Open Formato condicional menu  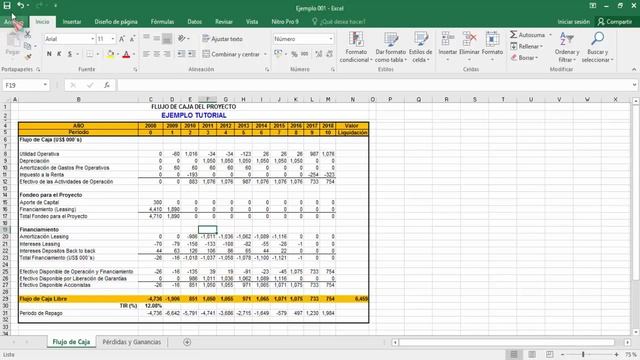coord(356,47)
